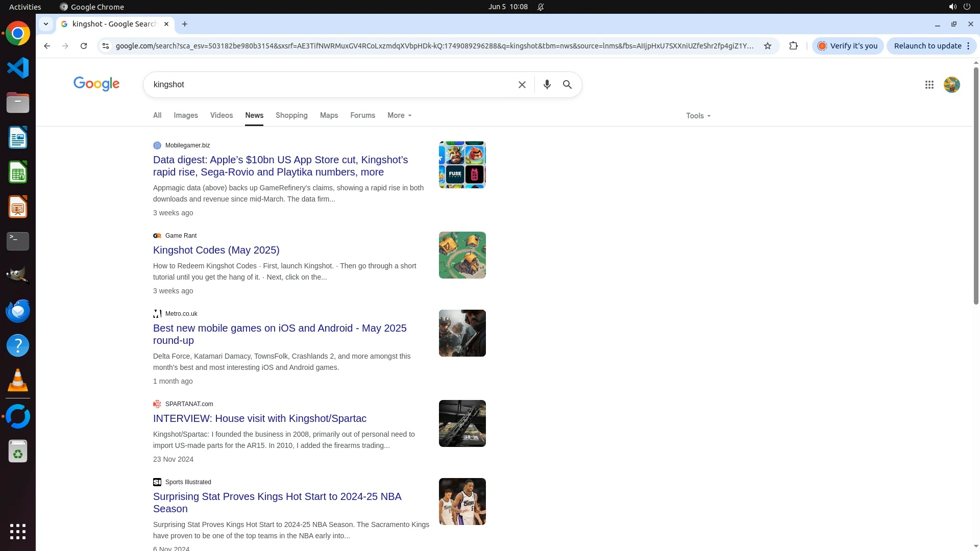Click the Verify it's you button

[x=848, y=46]
